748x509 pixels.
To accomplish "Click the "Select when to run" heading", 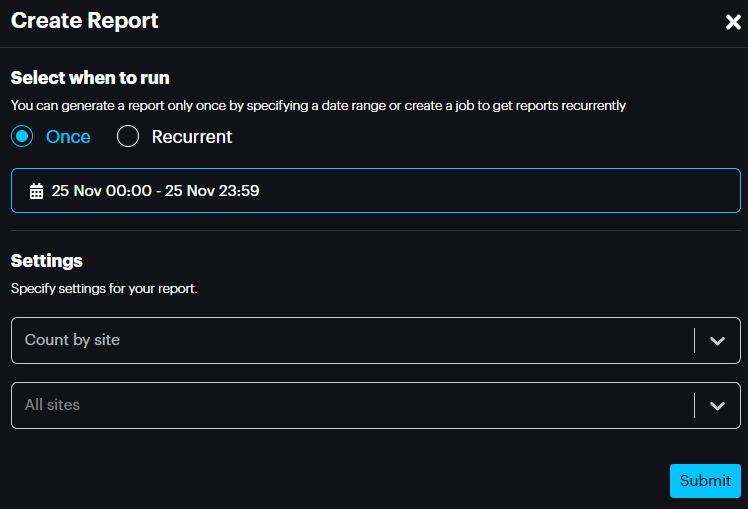I will [90, 78].
